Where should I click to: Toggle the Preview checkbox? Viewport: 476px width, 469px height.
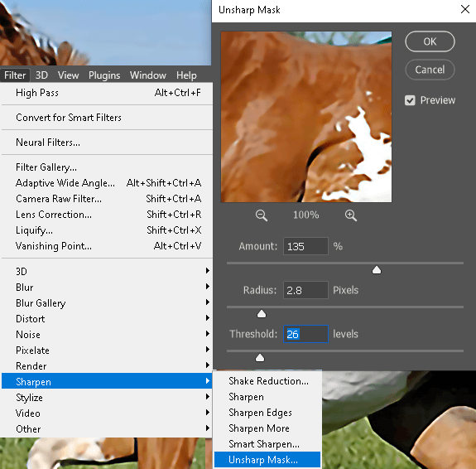tap(410, 100)
